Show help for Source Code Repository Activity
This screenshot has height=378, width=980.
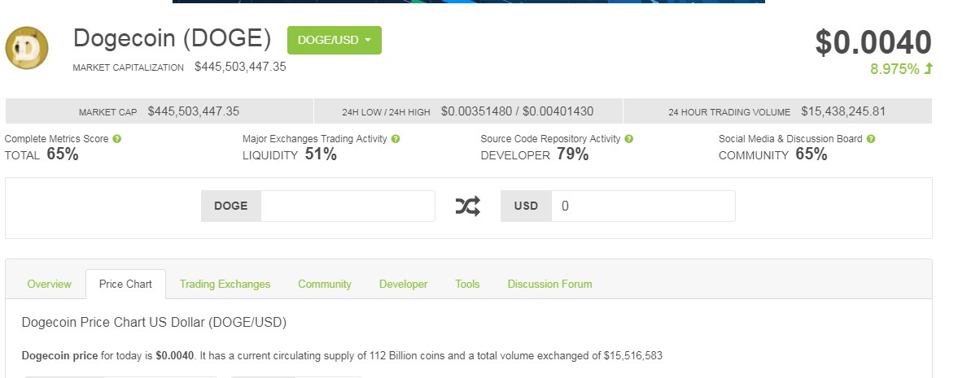click(629, 139)
